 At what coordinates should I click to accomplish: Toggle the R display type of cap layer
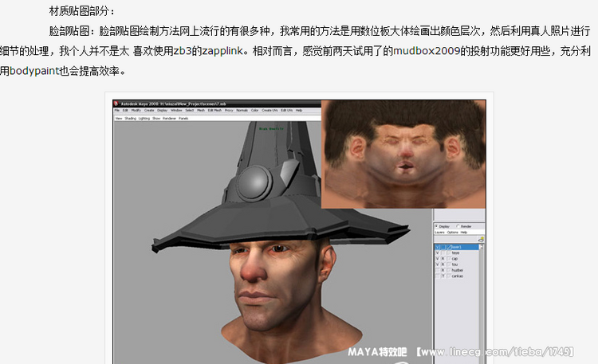pos(443,258)
